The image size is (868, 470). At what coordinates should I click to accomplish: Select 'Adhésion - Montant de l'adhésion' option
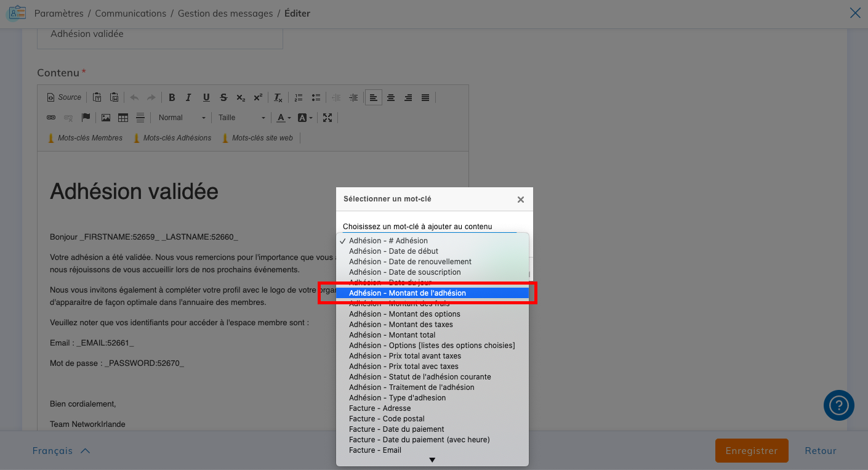[408, 293]
